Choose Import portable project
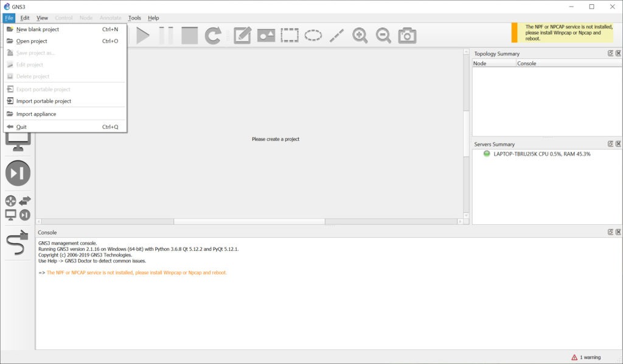The image size is (623, 364). [x=64, y=101]
